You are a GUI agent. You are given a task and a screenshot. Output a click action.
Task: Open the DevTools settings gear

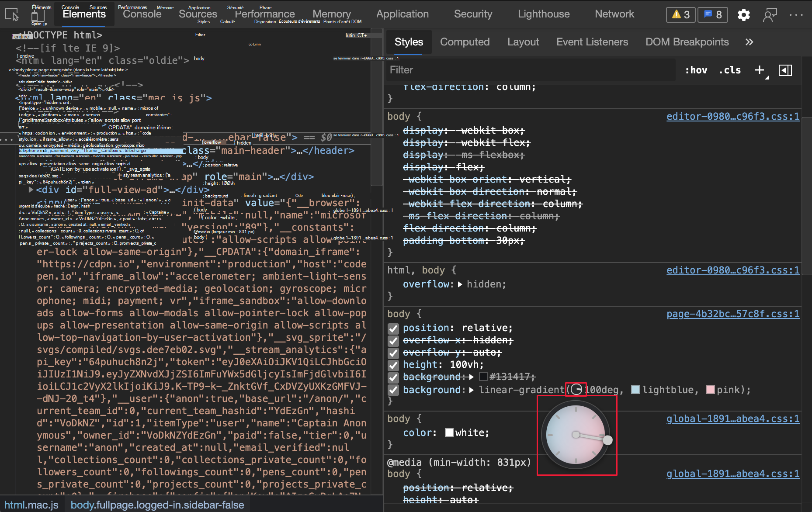pyautogui.click(x=743, y=14)
